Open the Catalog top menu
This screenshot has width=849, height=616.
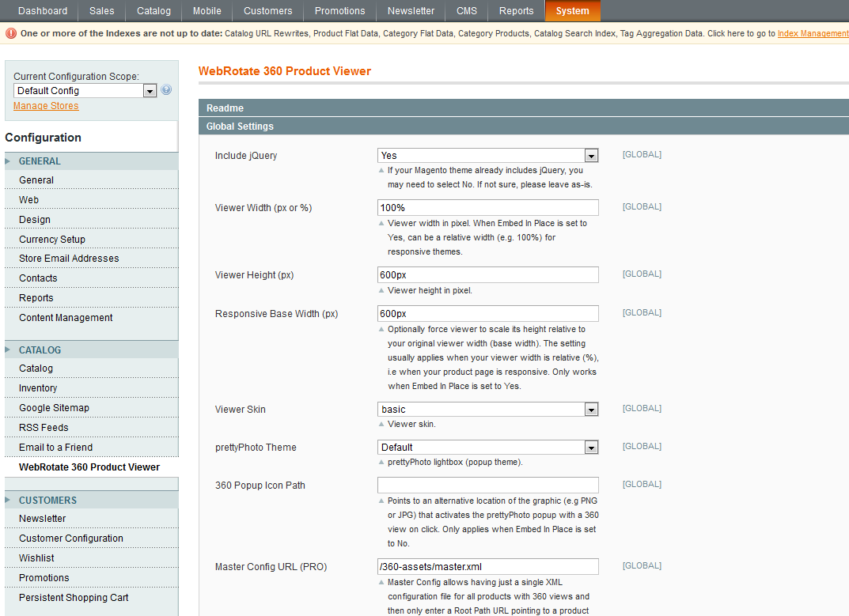pos(154,11)
